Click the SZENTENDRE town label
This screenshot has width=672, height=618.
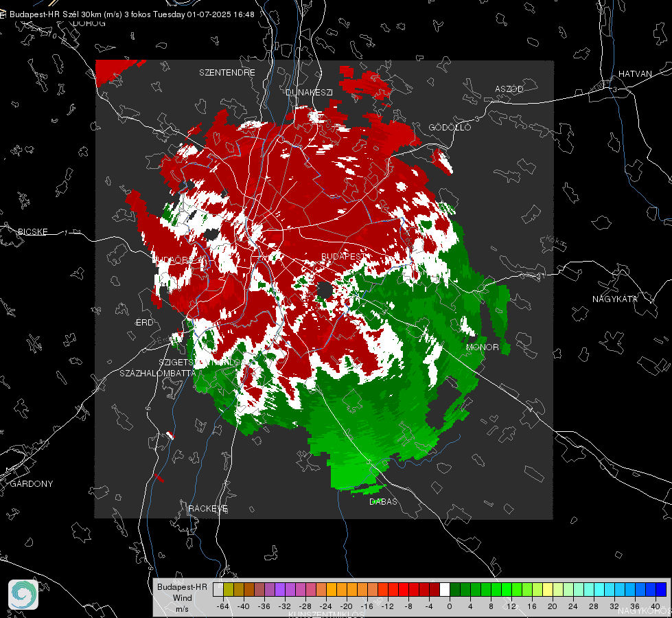pos(227,73)
